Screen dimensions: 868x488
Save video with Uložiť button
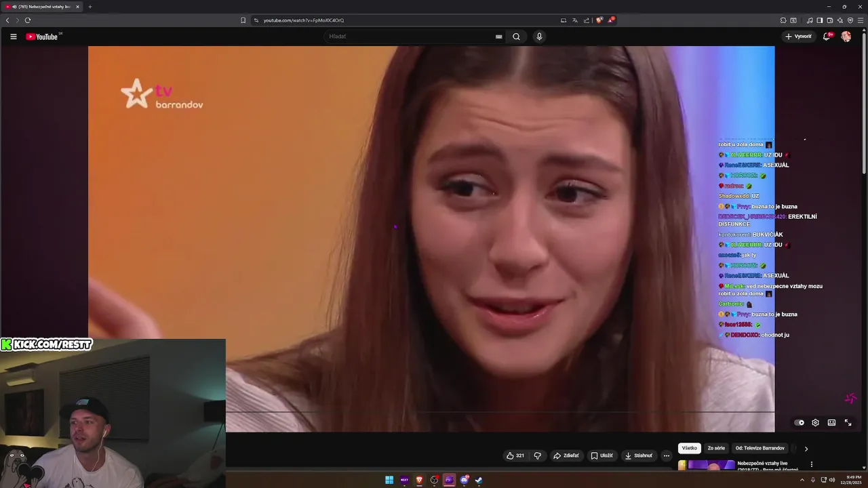click(x=601, y=455)
